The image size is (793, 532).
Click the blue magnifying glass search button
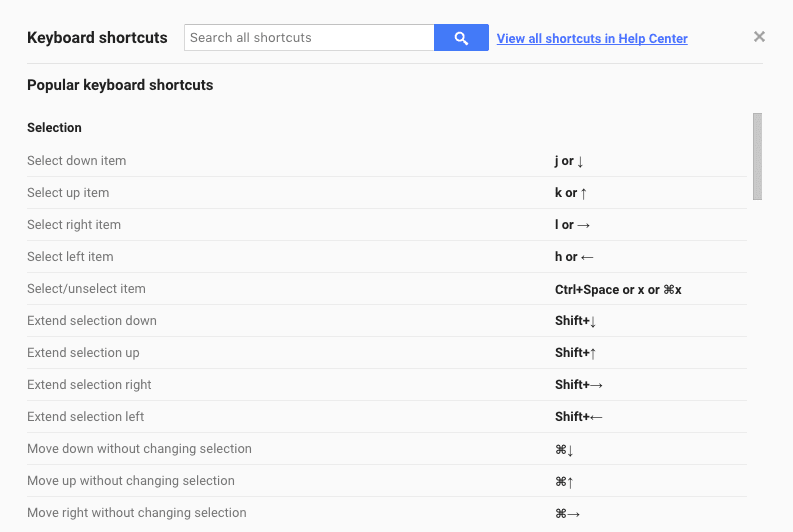[461, 38]
